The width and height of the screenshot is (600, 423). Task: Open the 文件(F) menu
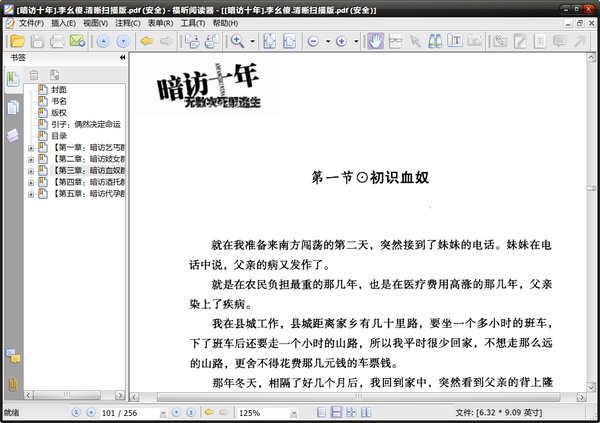31,23
